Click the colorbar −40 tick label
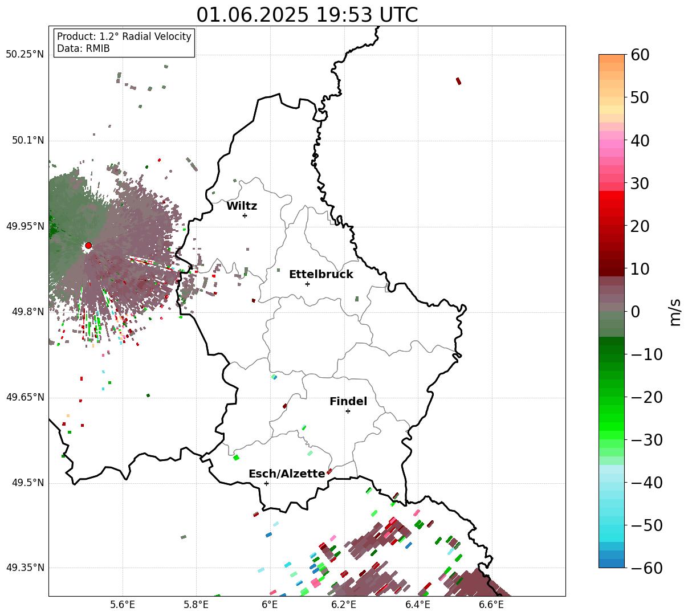 point(646,483)
